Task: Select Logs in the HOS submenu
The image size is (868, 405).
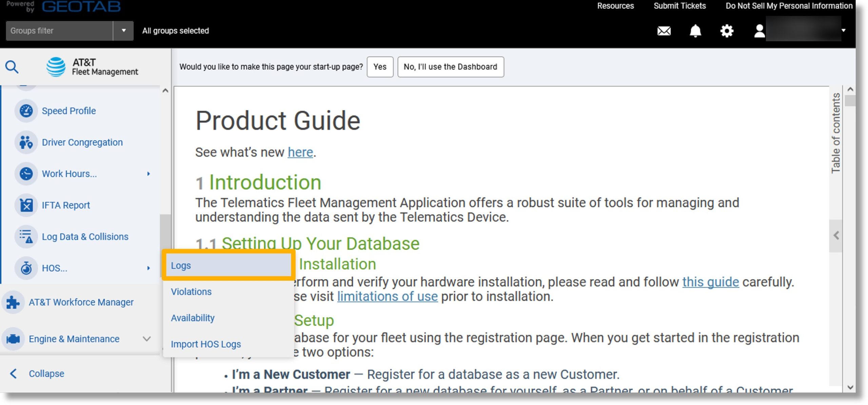Action: tap(229, 265)
